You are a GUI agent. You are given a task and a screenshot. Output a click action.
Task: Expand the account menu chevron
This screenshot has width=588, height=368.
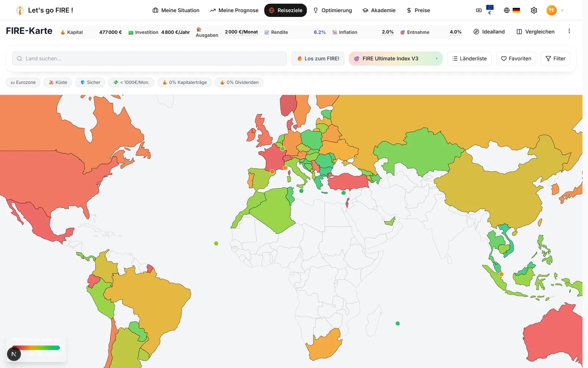(562, 10)
